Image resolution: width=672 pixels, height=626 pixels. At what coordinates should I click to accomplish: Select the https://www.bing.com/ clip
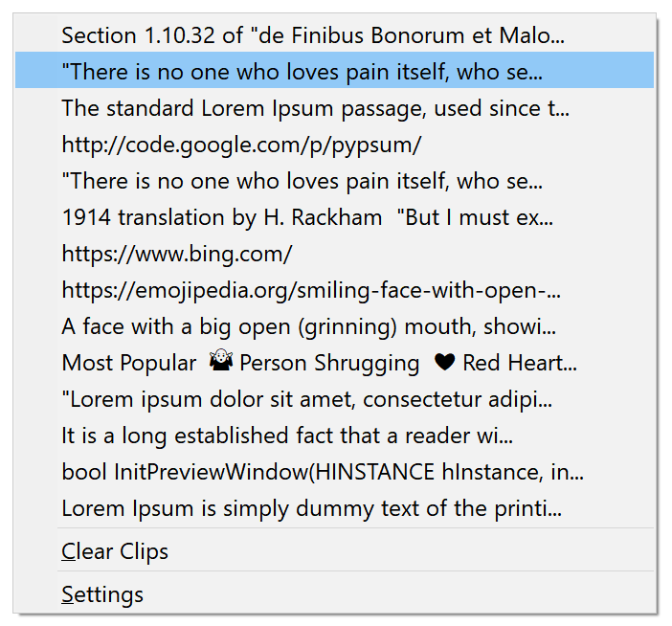point(334,254)
